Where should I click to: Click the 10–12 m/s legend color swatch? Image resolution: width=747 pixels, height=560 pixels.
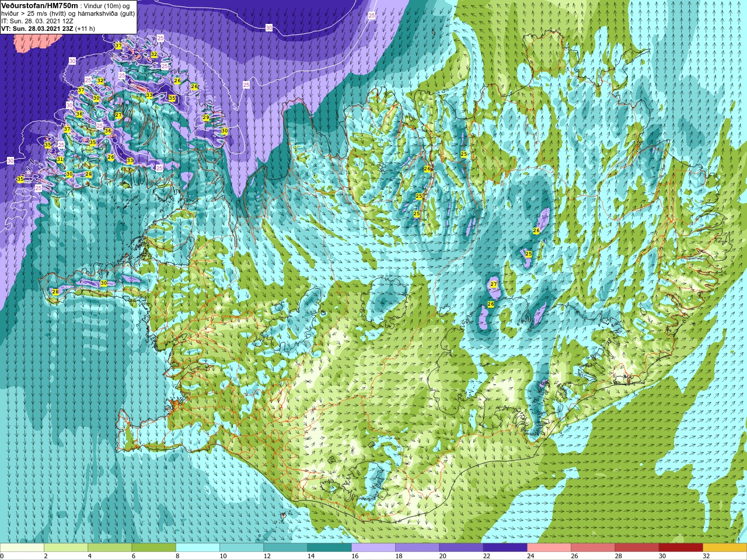pyautogui.click(x=242, y=548)
